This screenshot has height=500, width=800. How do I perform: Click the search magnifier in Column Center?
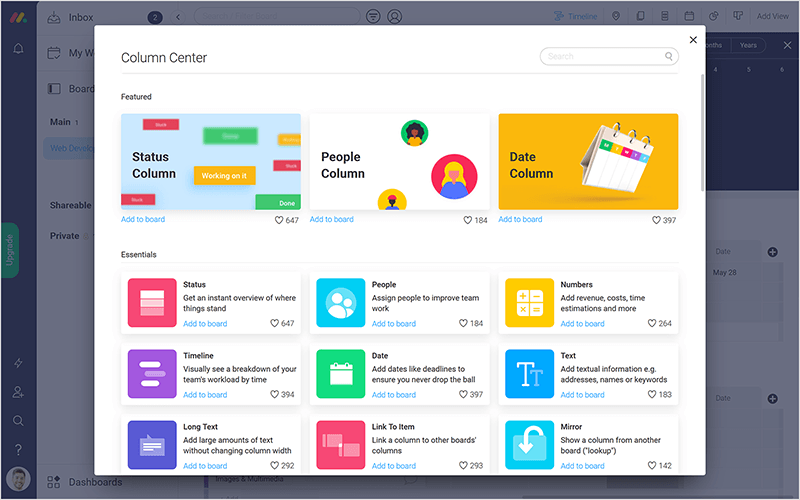pos(668,56)
